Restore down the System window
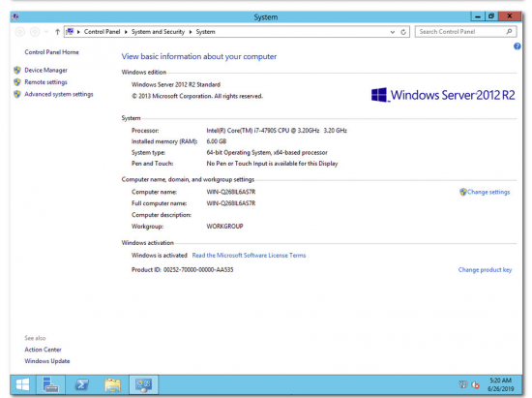532x398 pixels. (491, 15)
